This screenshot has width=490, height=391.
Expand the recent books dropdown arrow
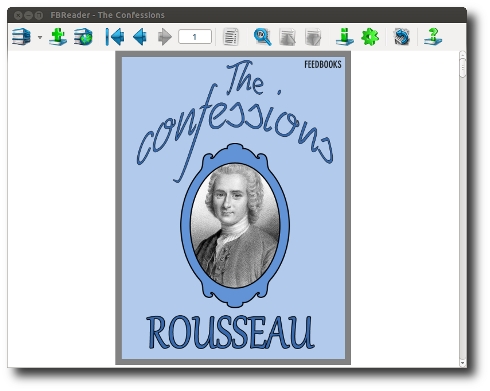(x=40, y=37)
